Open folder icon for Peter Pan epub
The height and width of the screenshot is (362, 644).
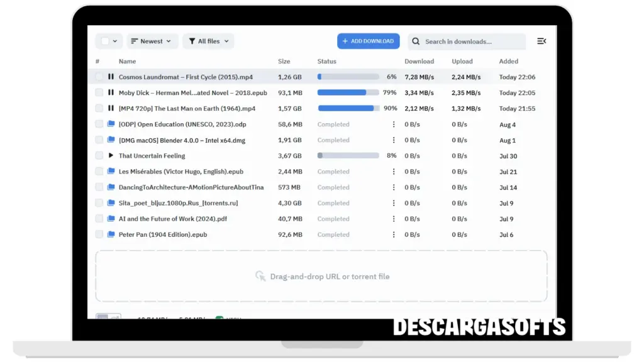(x=111, y=234)
